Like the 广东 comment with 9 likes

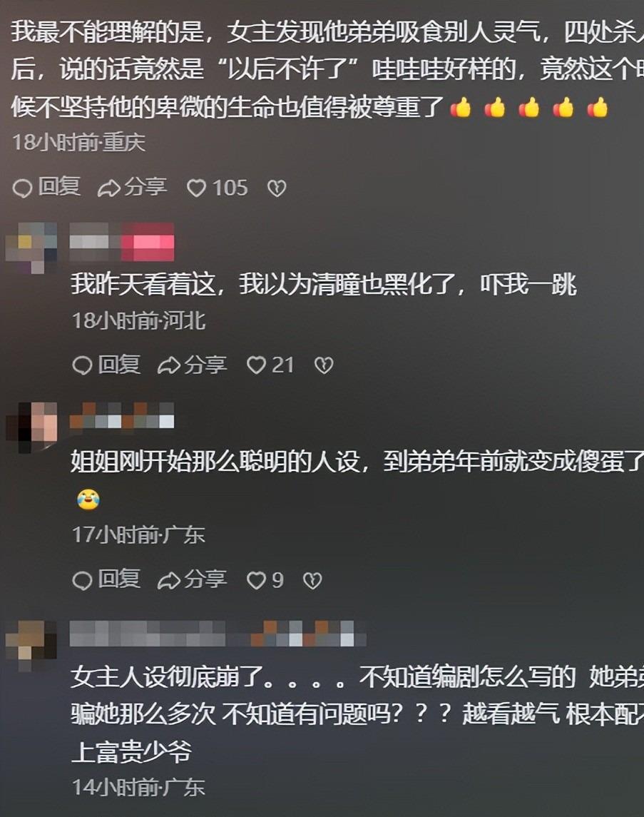tap(265, 580)
